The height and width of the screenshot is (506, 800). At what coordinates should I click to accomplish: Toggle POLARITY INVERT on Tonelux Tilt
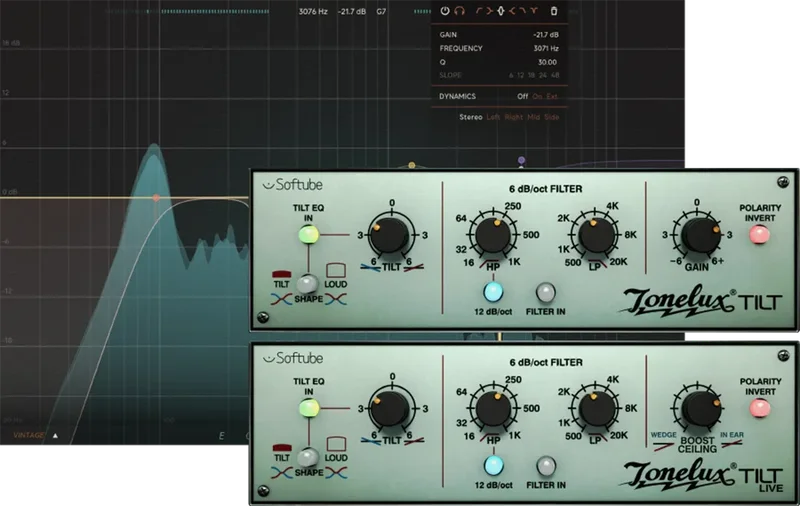759,235
